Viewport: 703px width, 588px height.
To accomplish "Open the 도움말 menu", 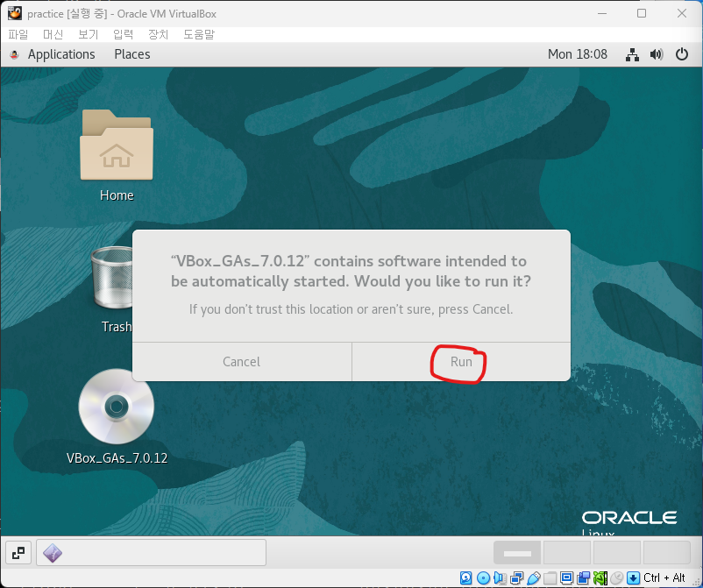I will [x=199, y=34].
